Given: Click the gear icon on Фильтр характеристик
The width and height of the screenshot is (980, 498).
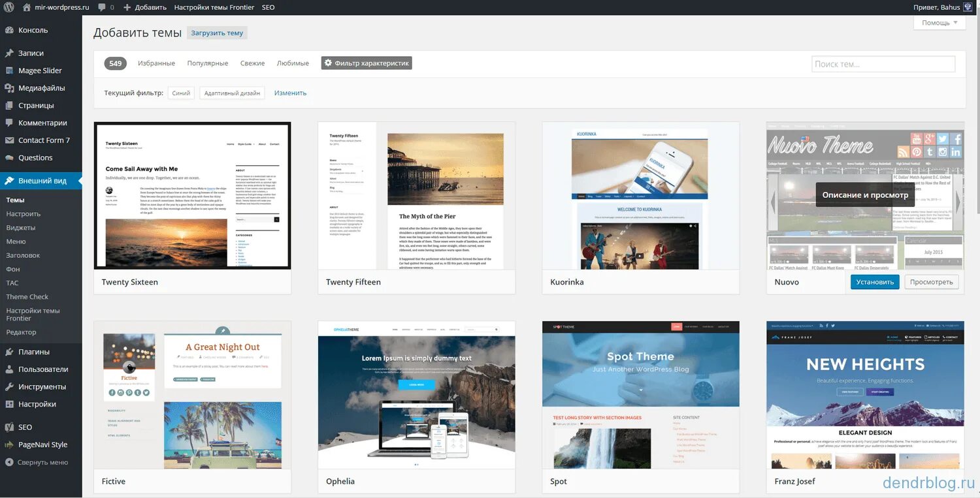Looking at the screenshot, I should point(328,63).
